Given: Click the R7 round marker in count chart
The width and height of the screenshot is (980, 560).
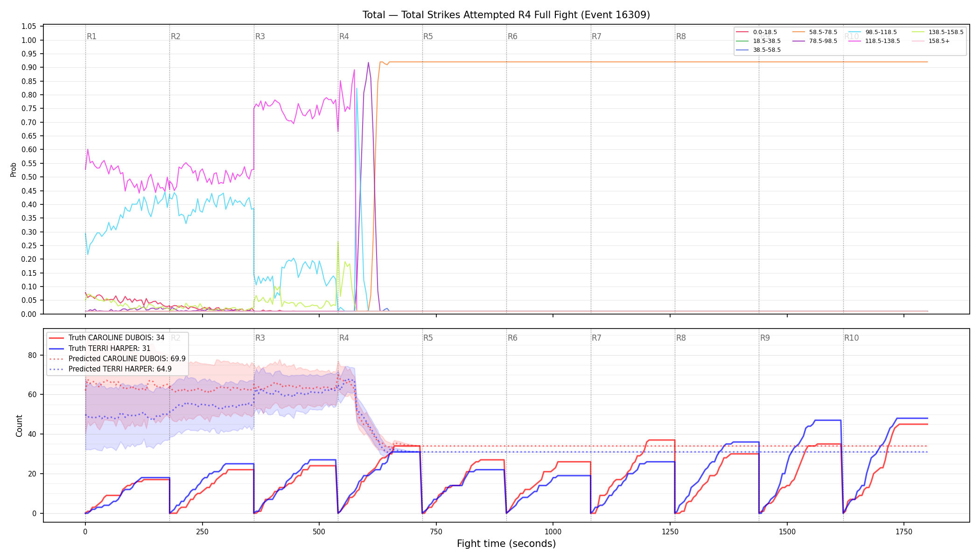Looking at the screenshot, I should click(x=597, y=338).
